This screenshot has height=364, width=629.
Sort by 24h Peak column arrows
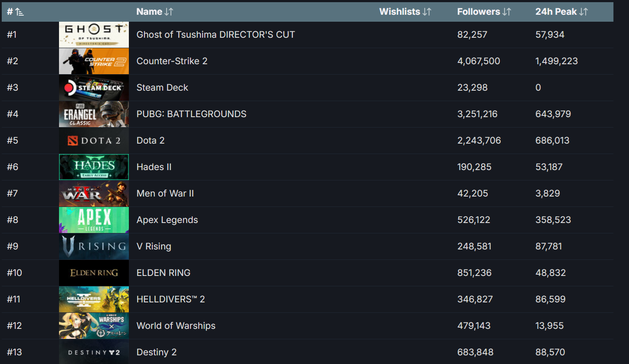583,12
